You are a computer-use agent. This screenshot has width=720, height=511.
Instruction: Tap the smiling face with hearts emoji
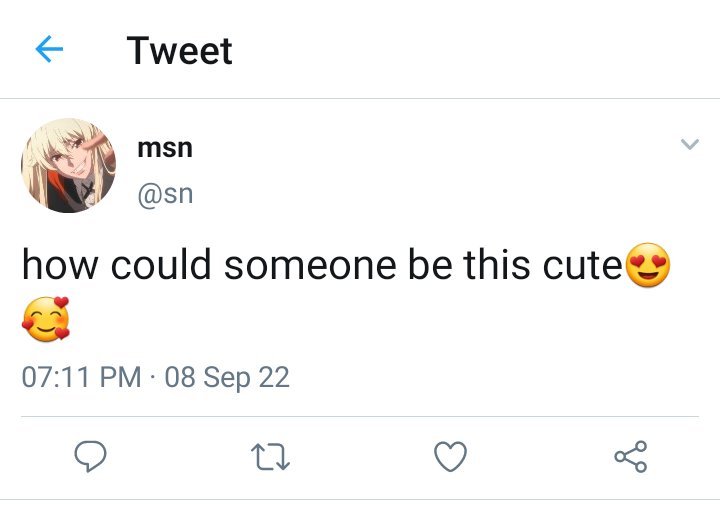(45, 319)
